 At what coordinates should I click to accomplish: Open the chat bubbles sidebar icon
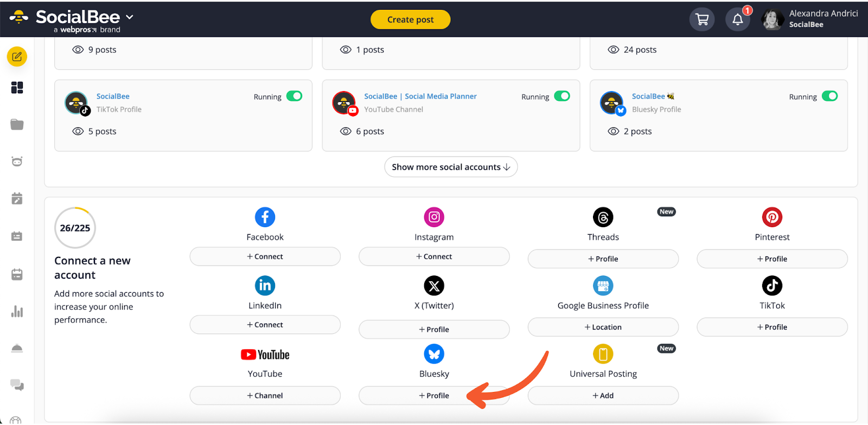point(17,385)
